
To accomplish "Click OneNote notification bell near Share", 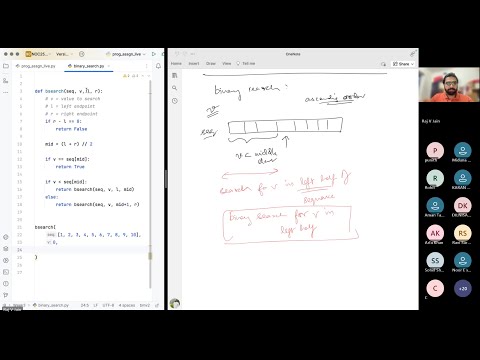I will (x=383, y=64).
